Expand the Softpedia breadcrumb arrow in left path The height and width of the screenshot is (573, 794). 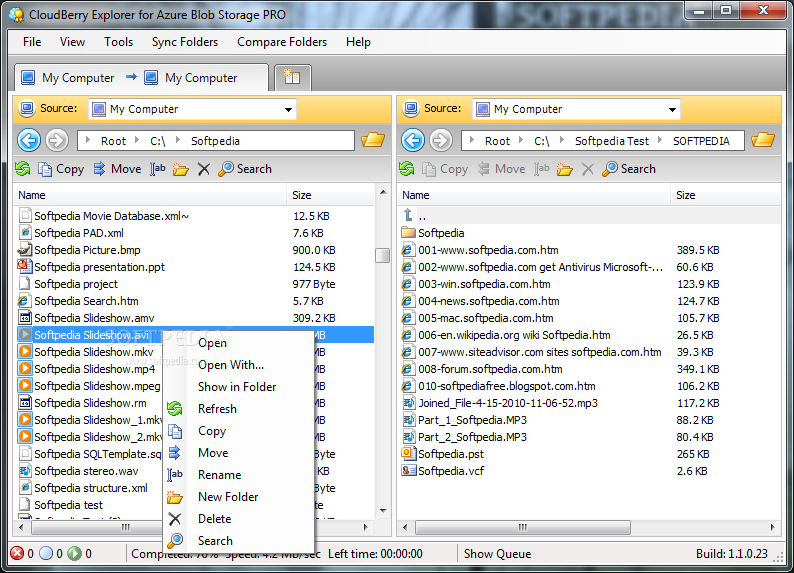click(x=177, y=140)
